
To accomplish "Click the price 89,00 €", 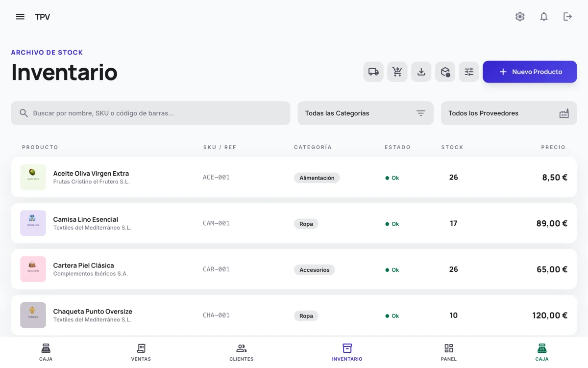I will click(x=552, y=224).
